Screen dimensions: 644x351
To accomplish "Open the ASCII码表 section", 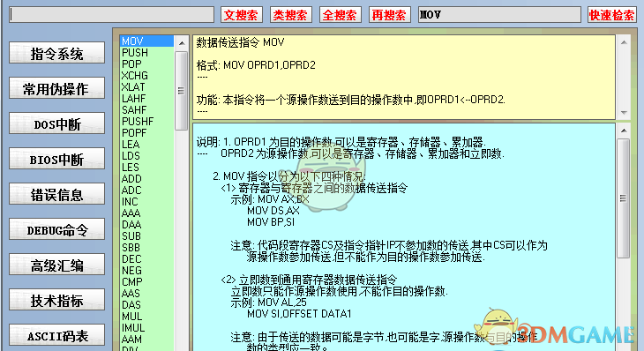I will 56,335.
